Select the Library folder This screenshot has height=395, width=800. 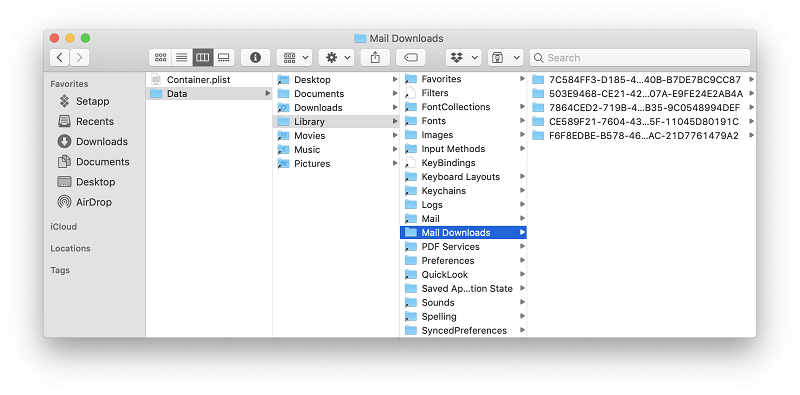pyautogui.click(x=336, y=121)
